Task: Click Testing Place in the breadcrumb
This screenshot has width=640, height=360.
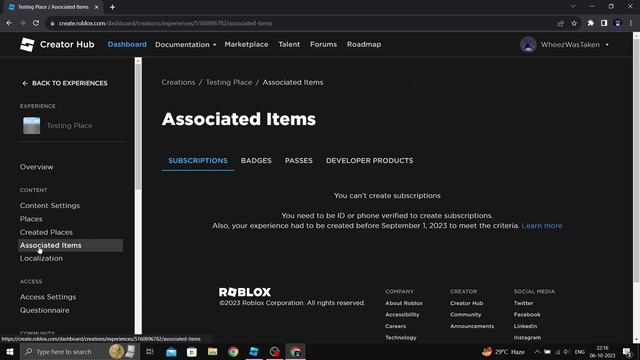Action: pyautogui.click(x=229, y=82)
